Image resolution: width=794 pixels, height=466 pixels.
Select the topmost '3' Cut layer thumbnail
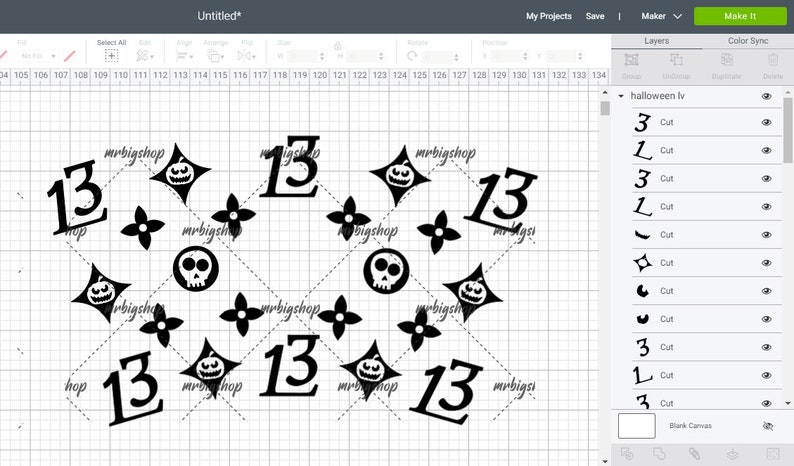[643, 122]
